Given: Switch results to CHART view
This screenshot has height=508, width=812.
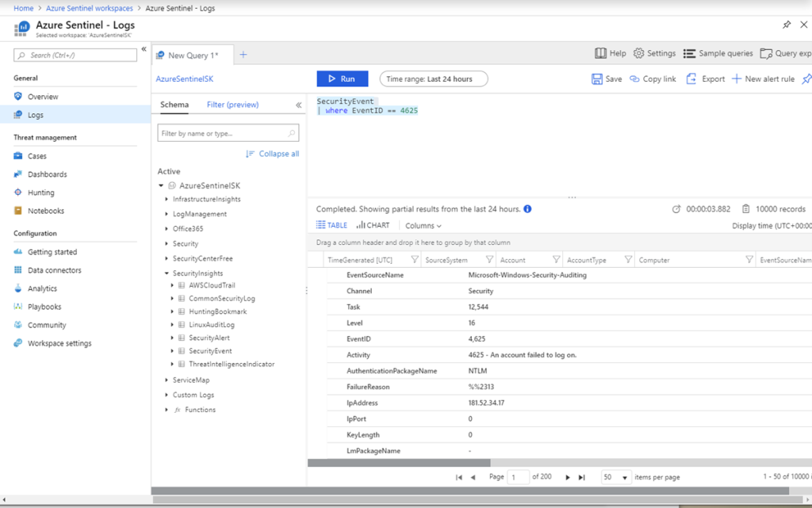Looking at the screenshot, I should pos(373,225).
